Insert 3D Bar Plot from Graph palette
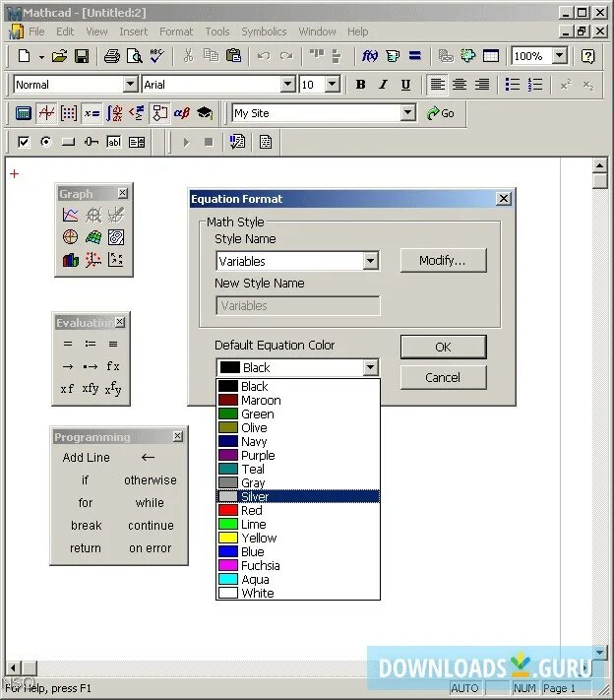 click(x=70, y=259)
